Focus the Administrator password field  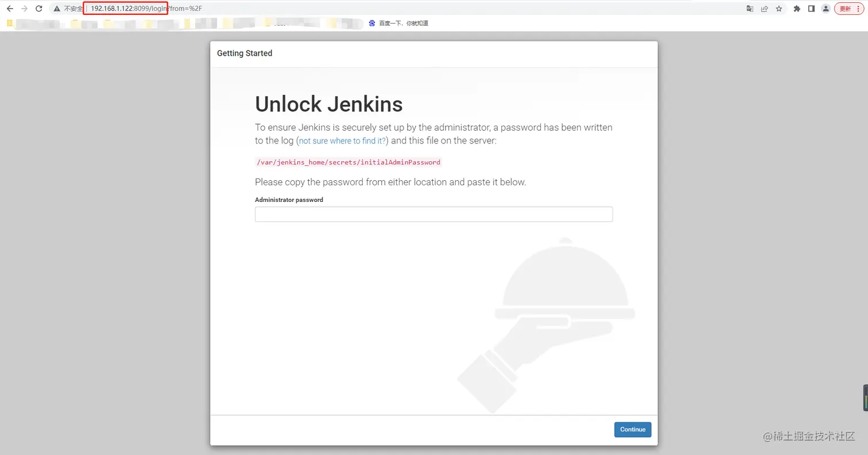point(434,214)
